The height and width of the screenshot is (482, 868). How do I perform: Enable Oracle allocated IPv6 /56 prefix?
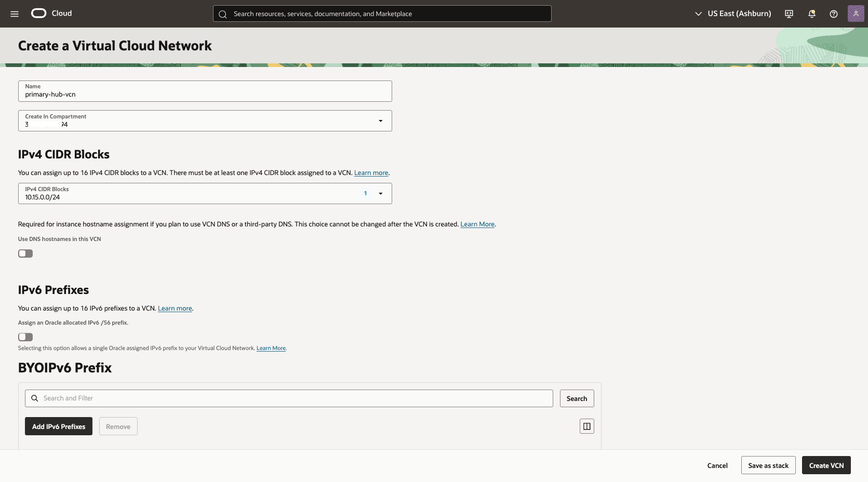point(25,337)
